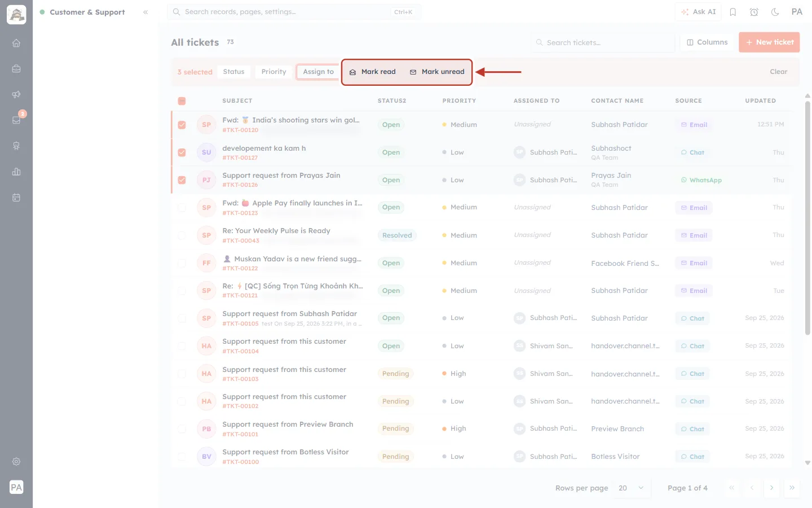This screenshot has width=812, height=508.
Task: Open the home icon in sidebar
Action: (x=16, y=43)
